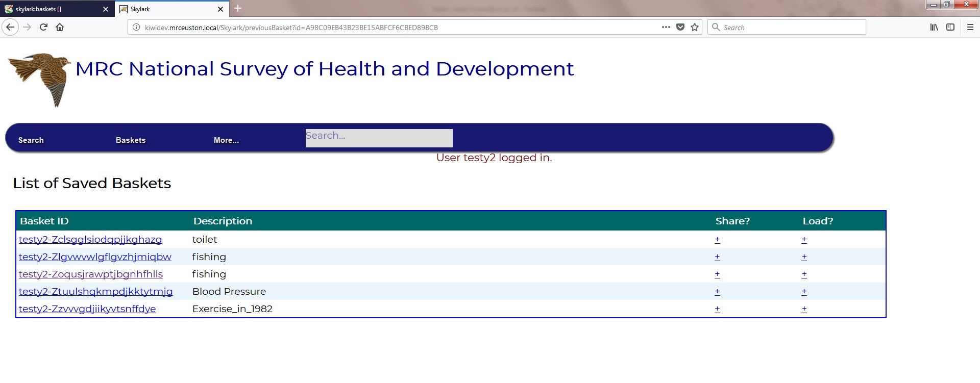This screenshot has width=980, height=383.
Task: Open basket testy2-Zclsgglsiodqpjjkghazg
Action: click(90, 240)
